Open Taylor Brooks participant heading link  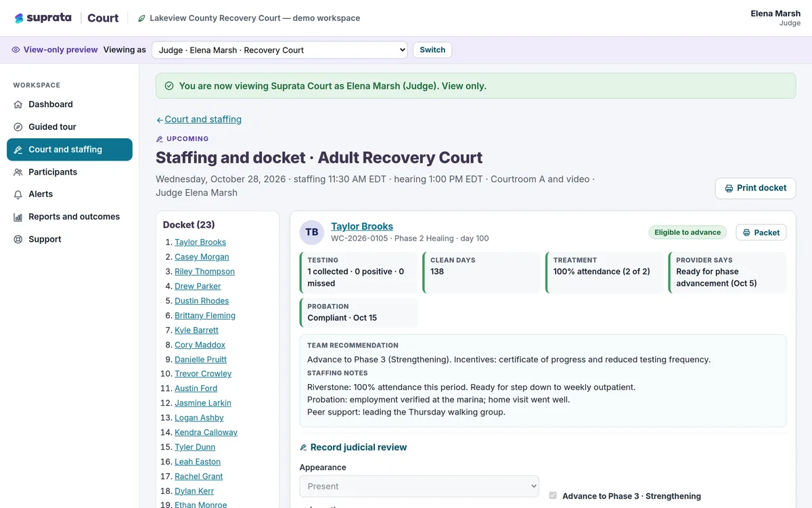tap(362, 226)
